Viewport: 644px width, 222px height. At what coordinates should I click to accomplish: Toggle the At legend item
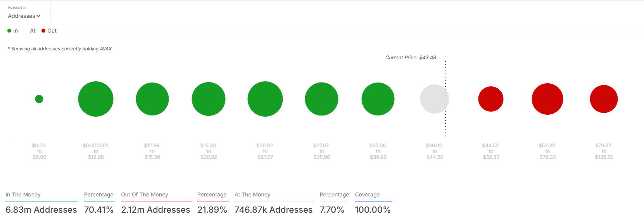pos(33,31)
